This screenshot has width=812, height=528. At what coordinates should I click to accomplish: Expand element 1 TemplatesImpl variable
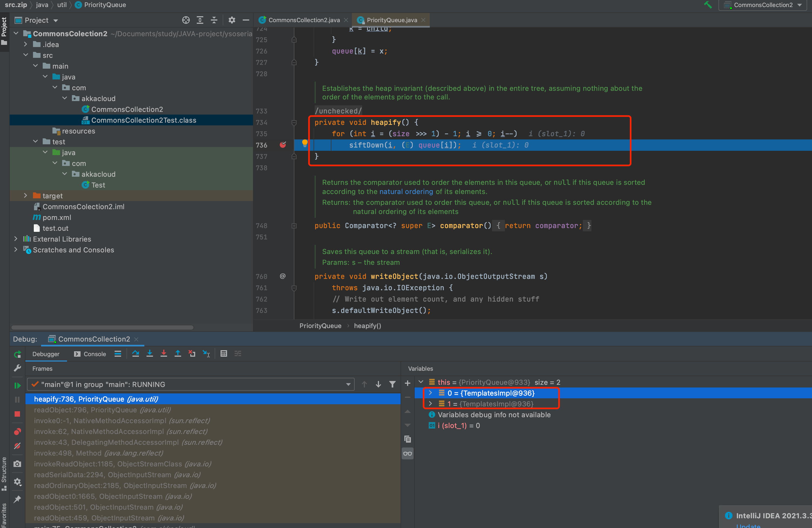[x=431, y=404]
